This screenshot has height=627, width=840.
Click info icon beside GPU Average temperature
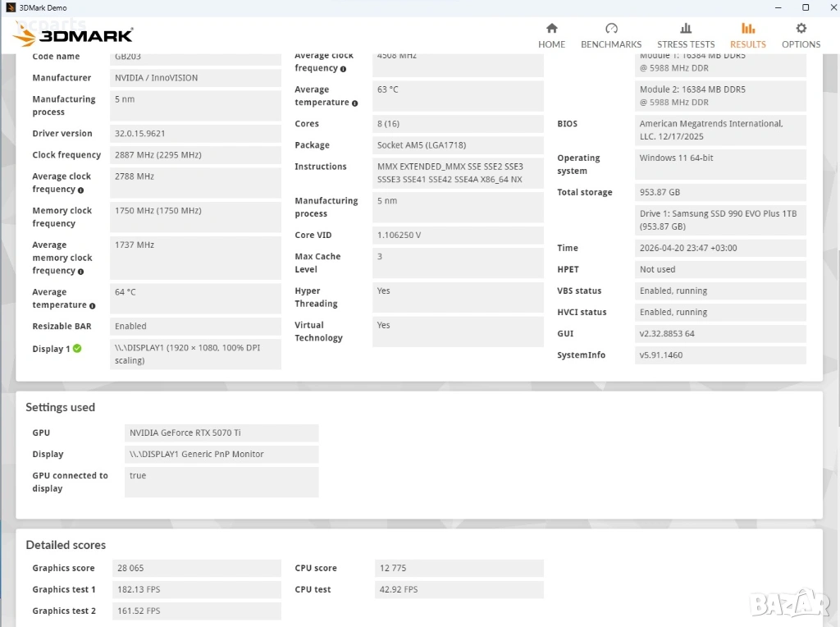[x=92, y=306]
